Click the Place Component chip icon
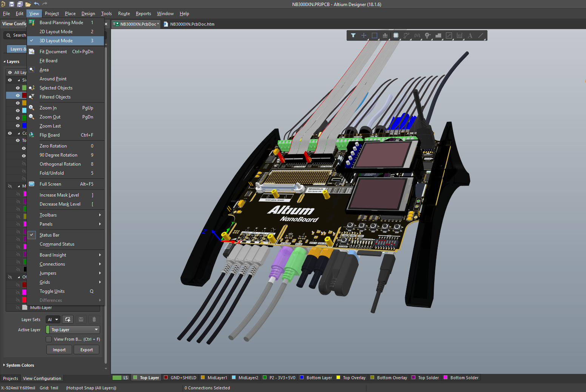This screenshot has height=392, width=586. point(396,35)
